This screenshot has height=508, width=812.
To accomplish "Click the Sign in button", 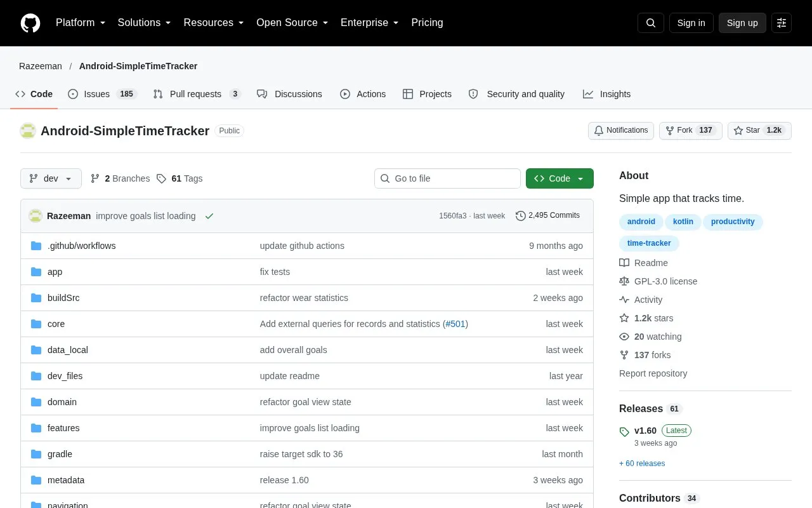I will pyautogui.click(x=691, y=23).
